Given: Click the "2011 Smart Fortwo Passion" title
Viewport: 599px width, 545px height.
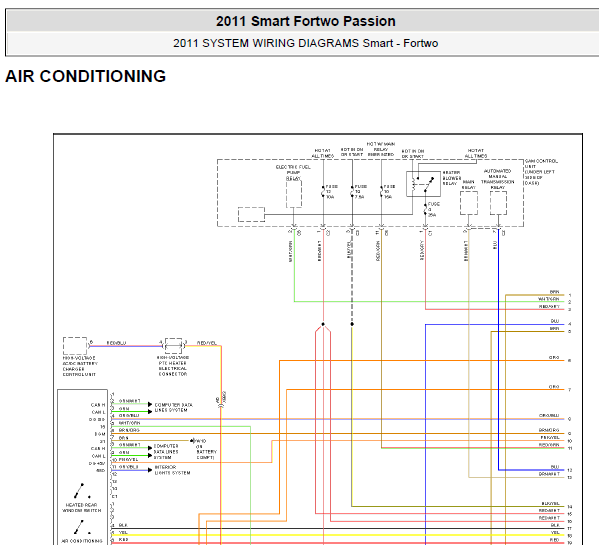Looking at the screenshot, I should point(306,21).
